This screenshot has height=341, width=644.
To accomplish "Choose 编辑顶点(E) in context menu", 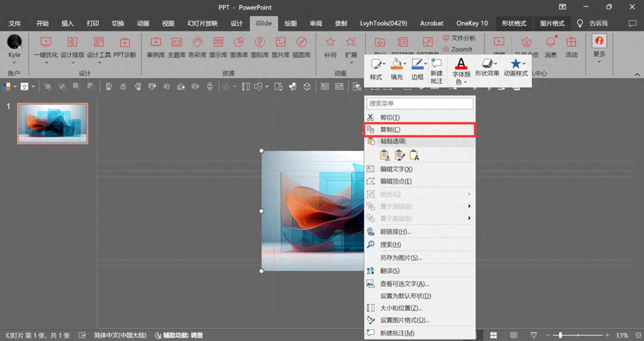I will (x=420, y=181).
